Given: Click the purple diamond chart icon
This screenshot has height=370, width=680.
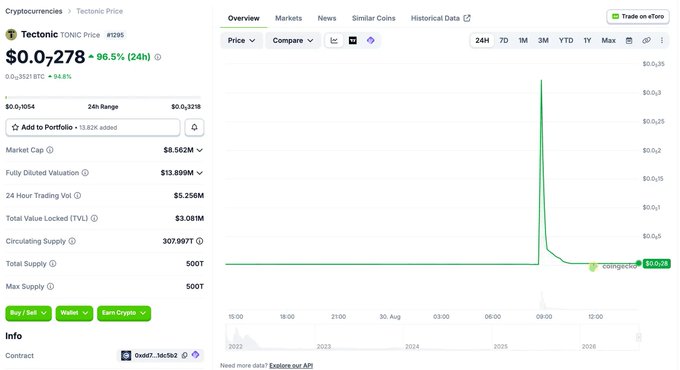Looking at the screenshot, I should coord(370,40).
